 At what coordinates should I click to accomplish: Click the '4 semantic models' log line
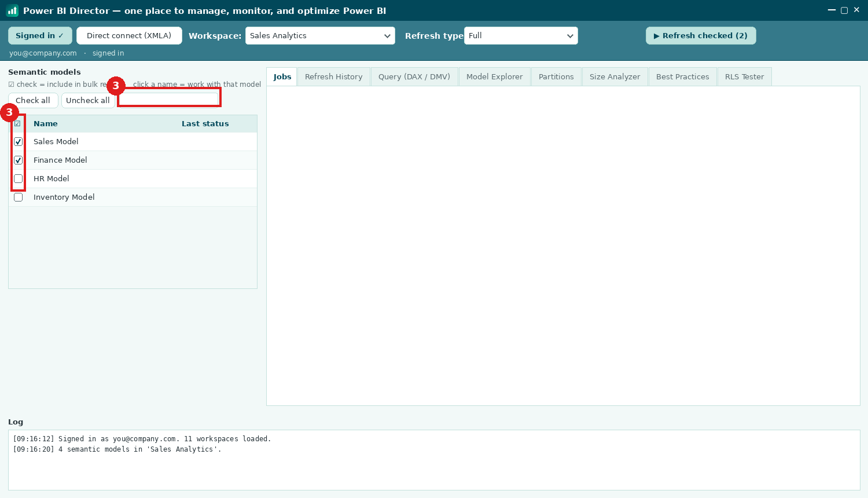(x=117, y=449)
